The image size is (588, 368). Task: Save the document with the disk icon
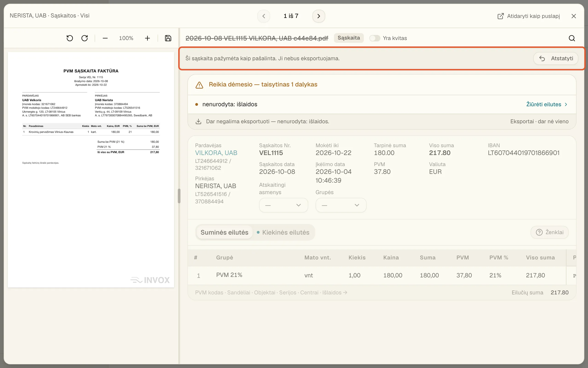(x=168, y=38)
